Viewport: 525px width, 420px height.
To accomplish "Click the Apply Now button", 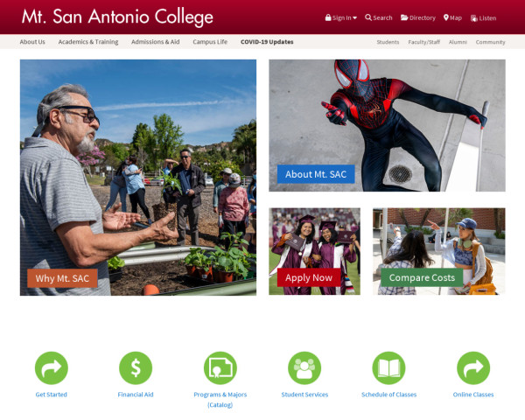I will tap(309, 277).
